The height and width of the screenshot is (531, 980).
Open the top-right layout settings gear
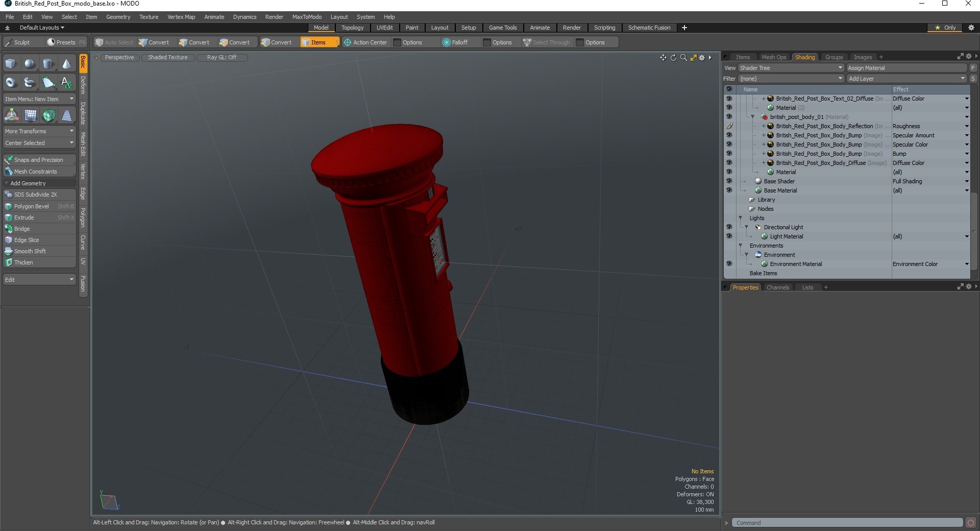pos(971,28)
